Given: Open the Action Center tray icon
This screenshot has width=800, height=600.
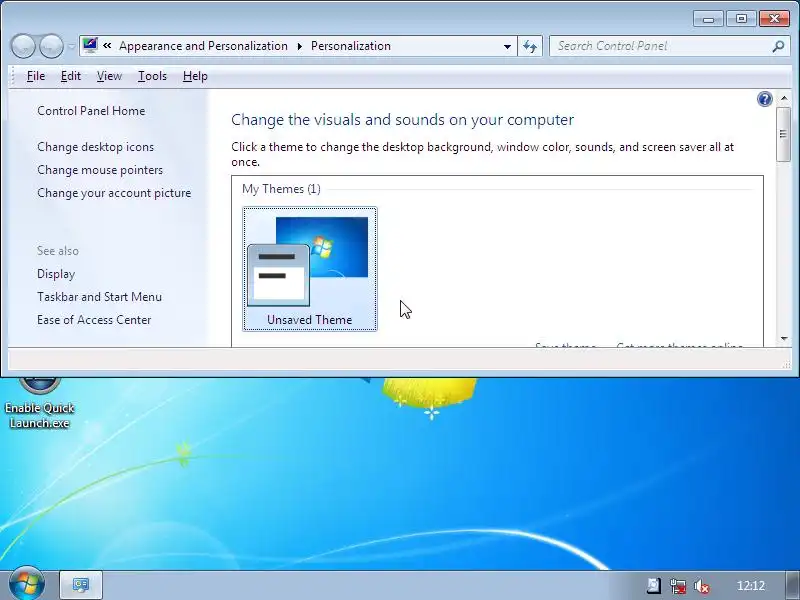Looking at the screenshot, I should [x=654, y=586].
